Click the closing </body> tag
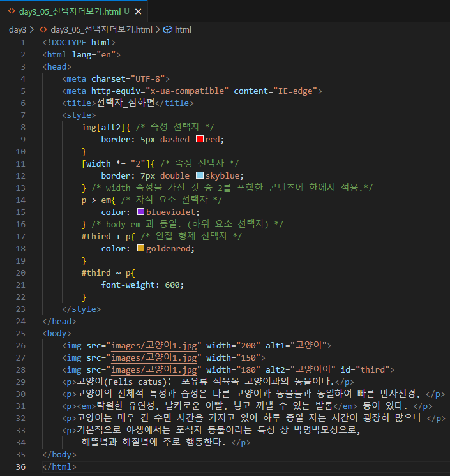 click(59, 454)
